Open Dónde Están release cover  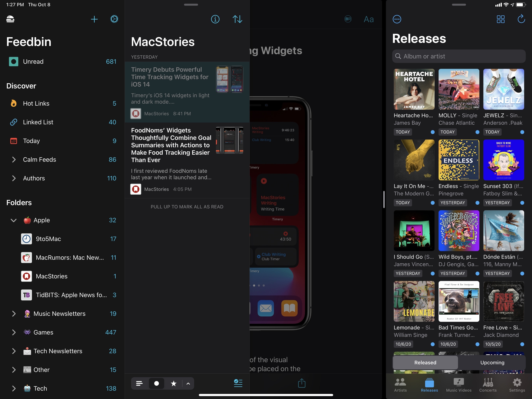tap(504, 230)
